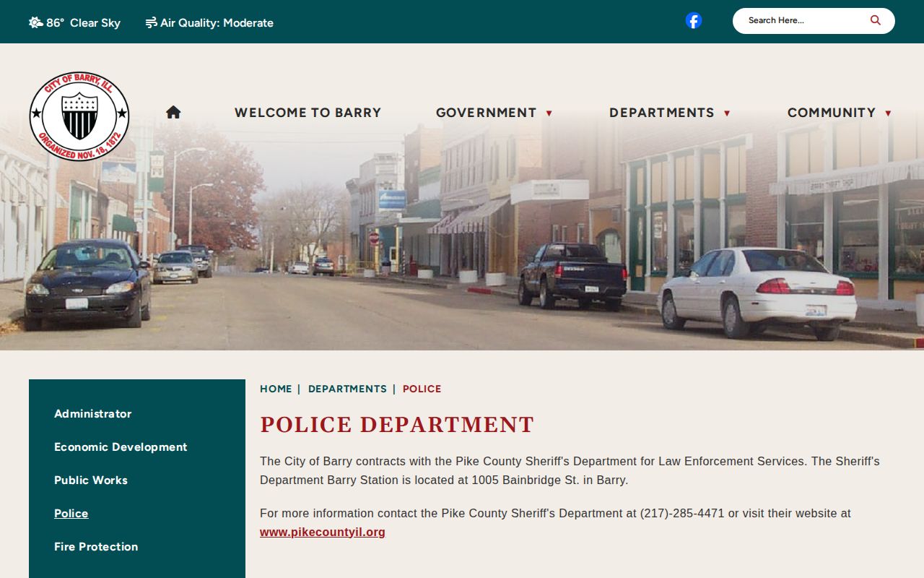Viewport: 924px width, 578px height.
Task: Select Police in the sidebar
Action: [x=71, y=514]
